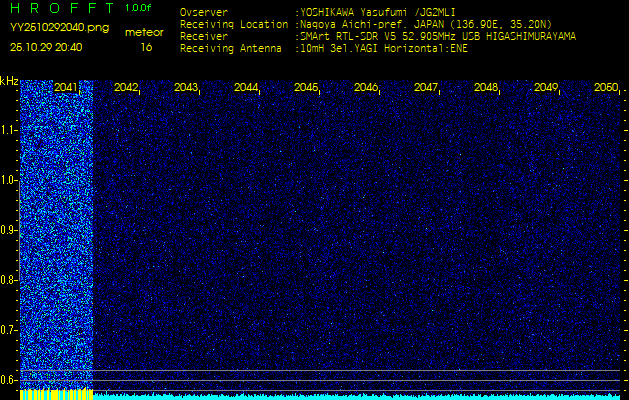
Task: Select the 25.10.29 20:40 timestamp
Action: (46, 47)
